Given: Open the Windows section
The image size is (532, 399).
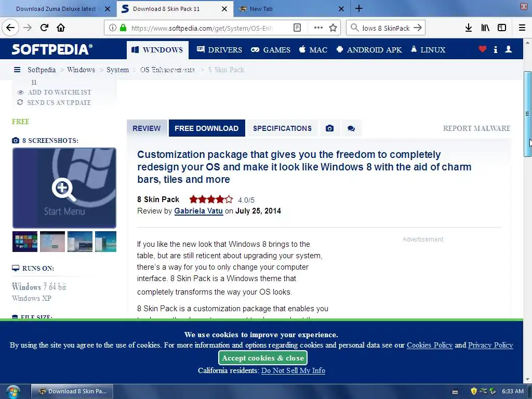Looking at the screenshot, I should tap(157, 50).
